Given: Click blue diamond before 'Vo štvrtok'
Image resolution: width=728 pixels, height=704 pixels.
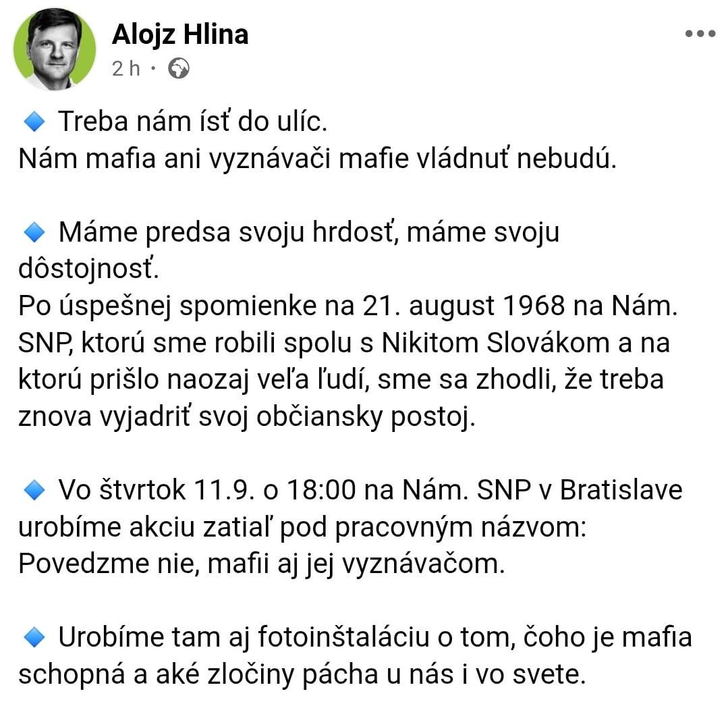Looking at the screenshot, I should click(34, 491).
